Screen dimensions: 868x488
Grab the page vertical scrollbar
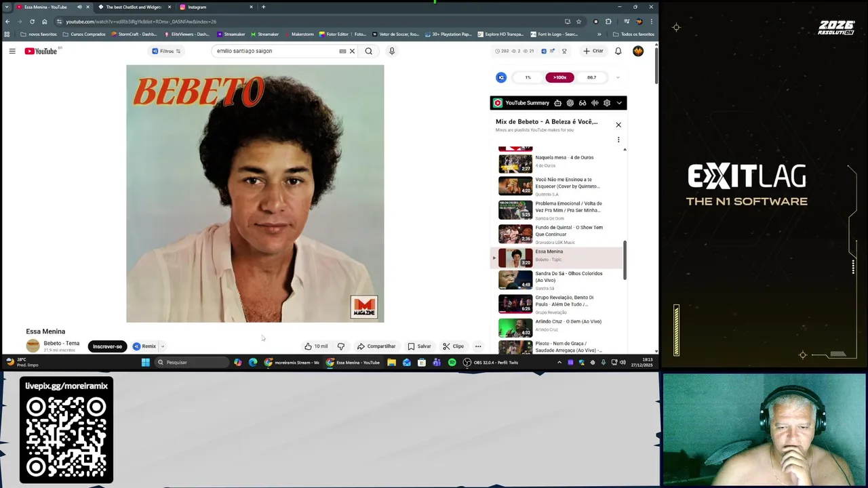coord(656,66)
